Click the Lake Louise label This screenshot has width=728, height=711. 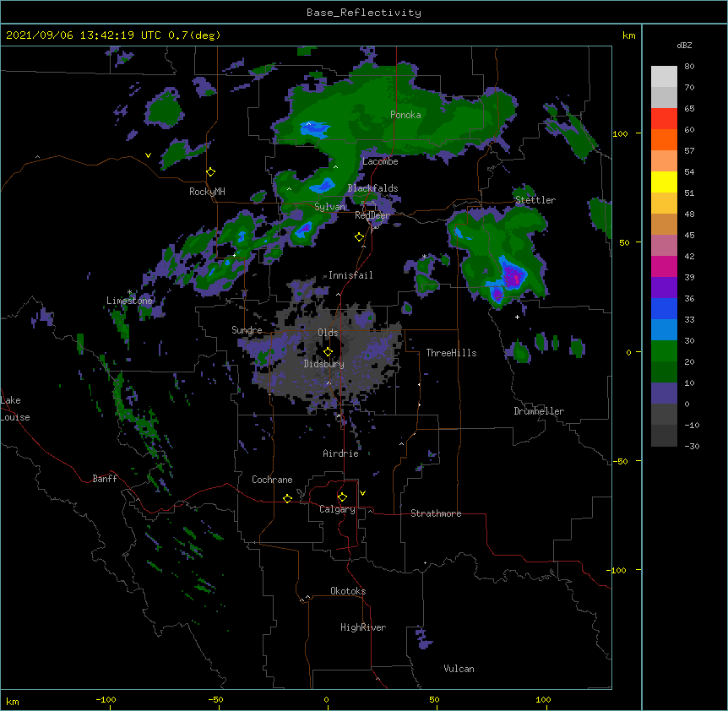click(15, 409)
